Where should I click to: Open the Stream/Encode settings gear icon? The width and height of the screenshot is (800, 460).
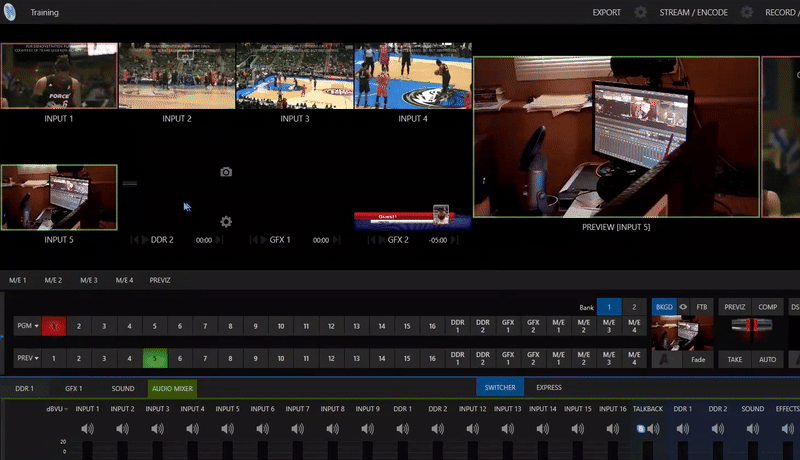(x=746, y=12)
